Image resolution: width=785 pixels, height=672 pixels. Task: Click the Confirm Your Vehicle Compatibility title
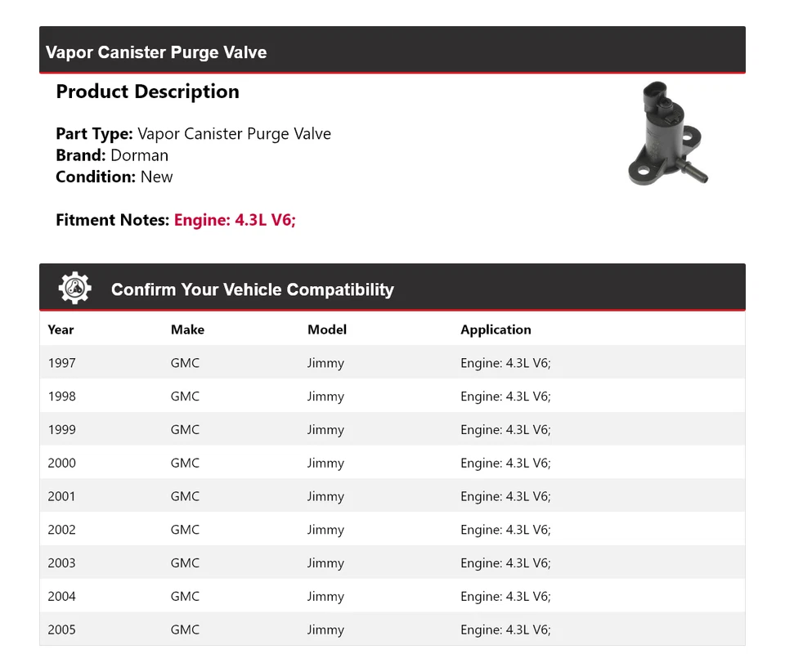252,289
